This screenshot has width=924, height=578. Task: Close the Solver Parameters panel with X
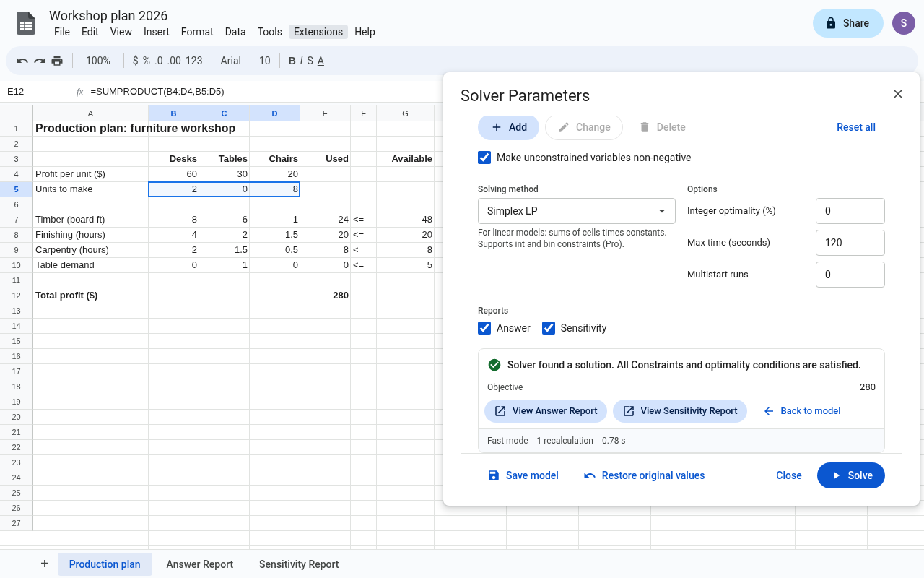pos(898,94)
